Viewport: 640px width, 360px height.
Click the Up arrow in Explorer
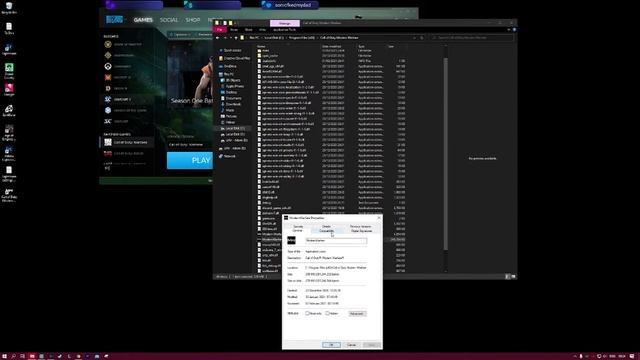pyautogui.click(x=236, y=38)
